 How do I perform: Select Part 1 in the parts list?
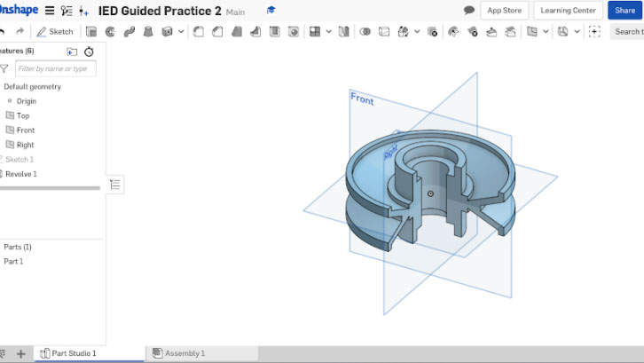13,262
